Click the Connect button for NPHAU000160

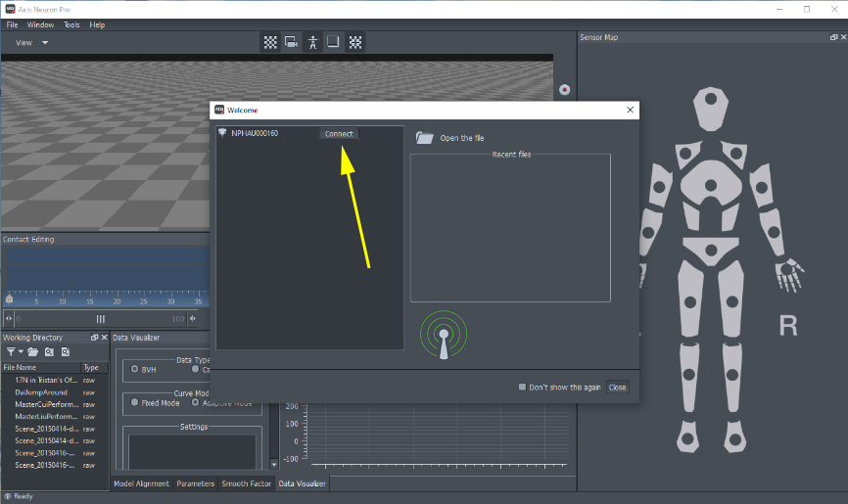338,134
